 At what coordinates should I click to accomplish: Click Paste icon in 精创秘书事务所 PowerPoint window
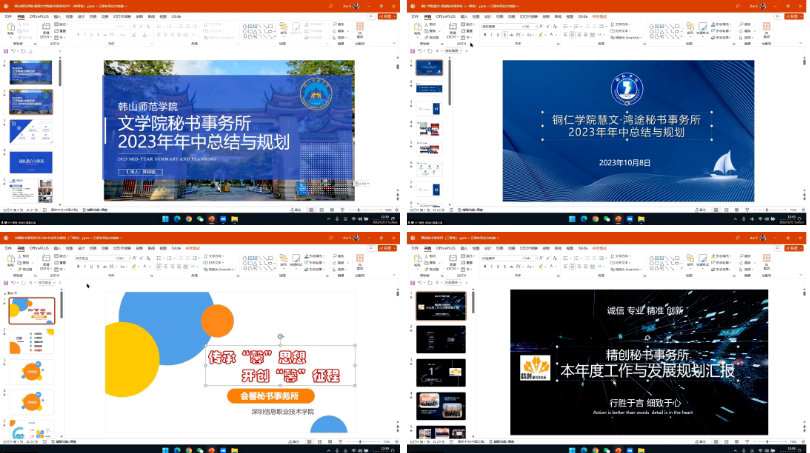pos(417,259)
